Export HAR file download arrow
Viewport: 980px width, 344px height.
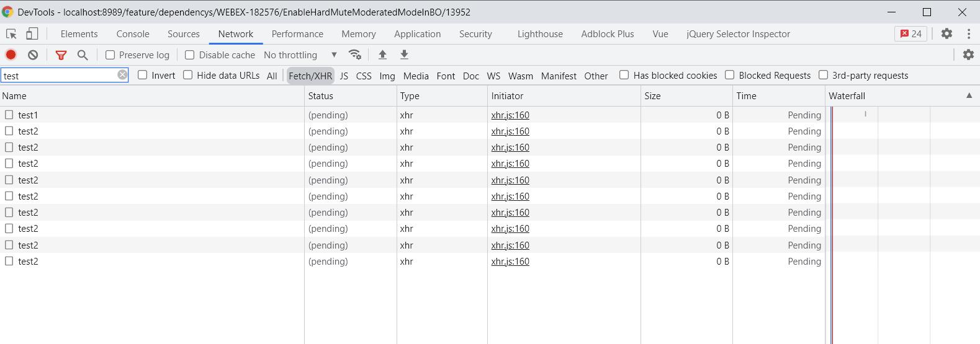point(404,55)
